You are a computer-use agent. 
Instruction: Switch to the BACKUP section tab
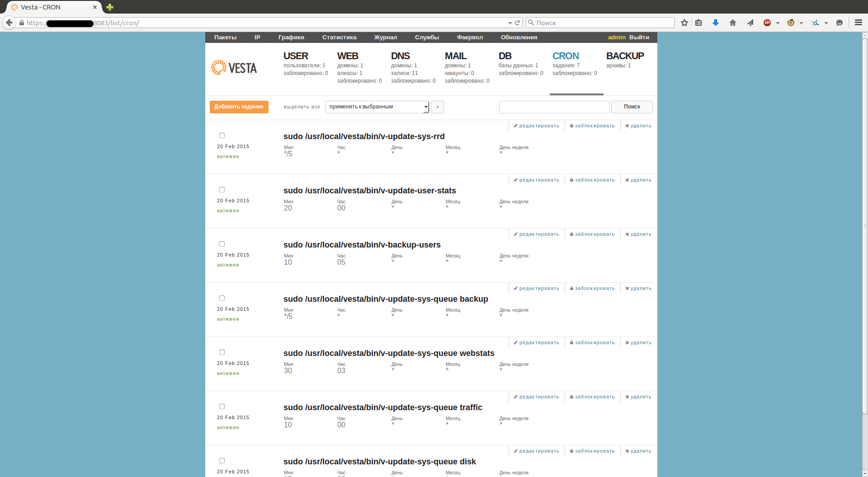pos(625,56)
